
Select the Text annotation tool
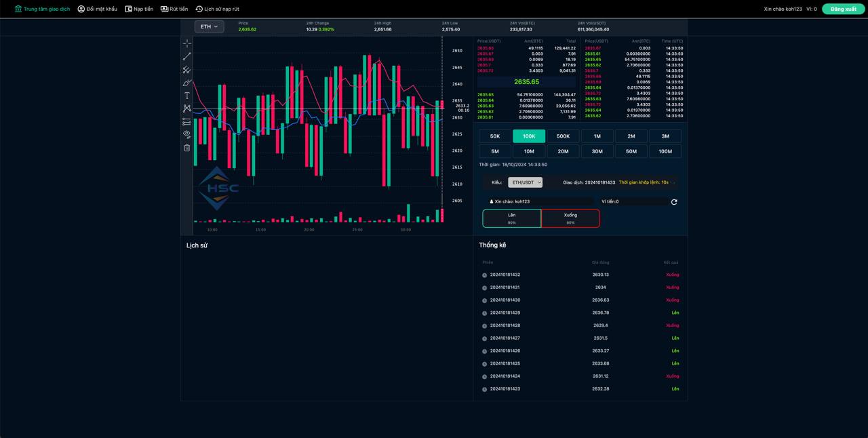pos(186,96)
